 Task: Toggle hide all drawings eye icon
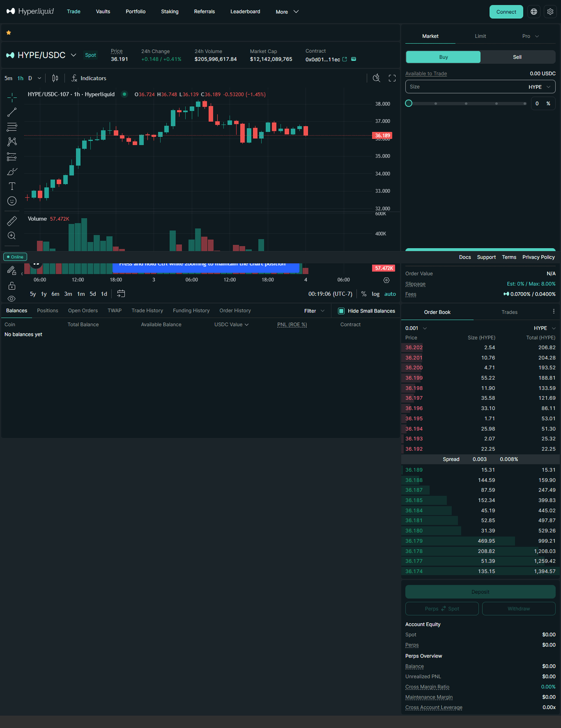12,299
